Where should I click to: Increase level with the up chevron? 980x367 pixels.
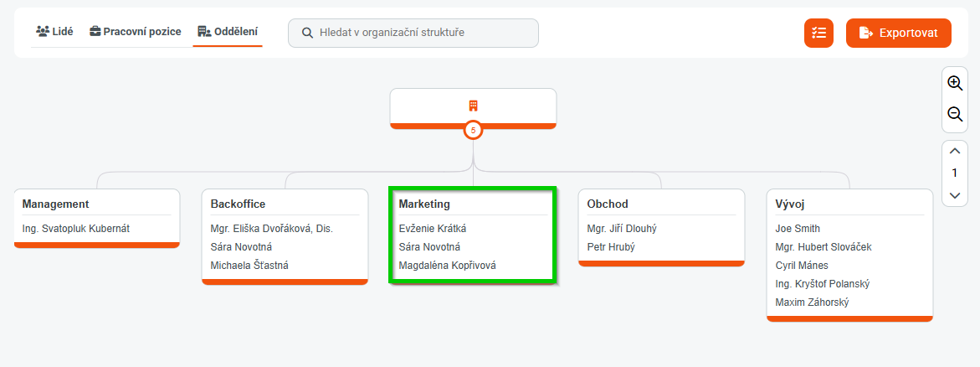point(955,152)
